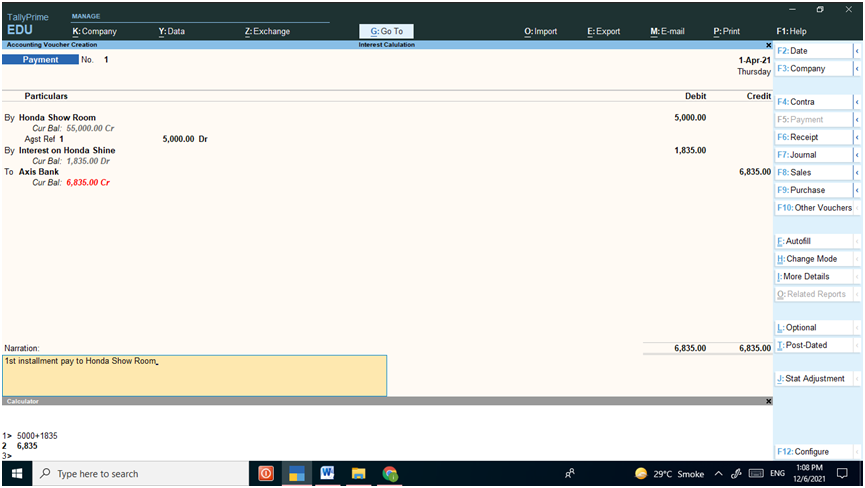The image size is (865, 488).
Task: Open the Z: Exchange menu
Action: coord(268,31)
